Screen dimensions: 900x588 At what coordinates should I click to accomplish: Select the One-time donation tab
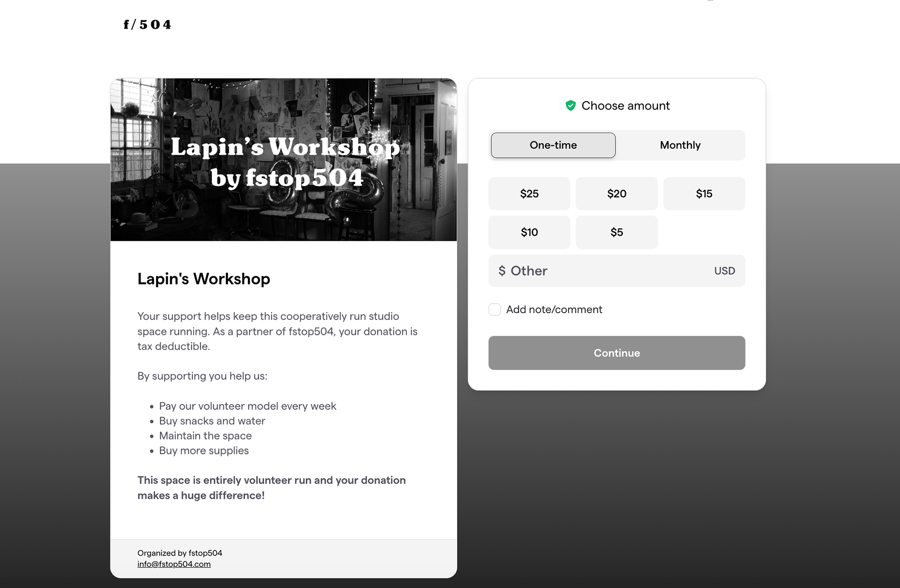(553, 145)
